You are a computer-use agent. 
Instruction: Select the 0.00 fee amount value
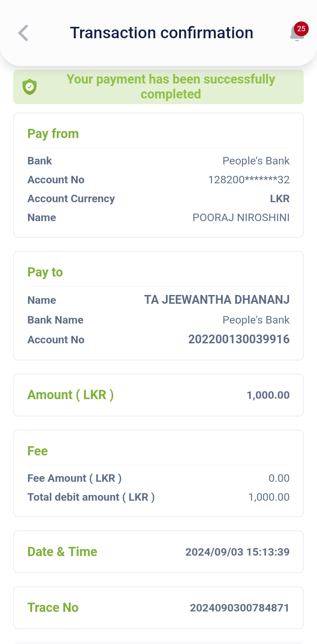tap(279, 478)
